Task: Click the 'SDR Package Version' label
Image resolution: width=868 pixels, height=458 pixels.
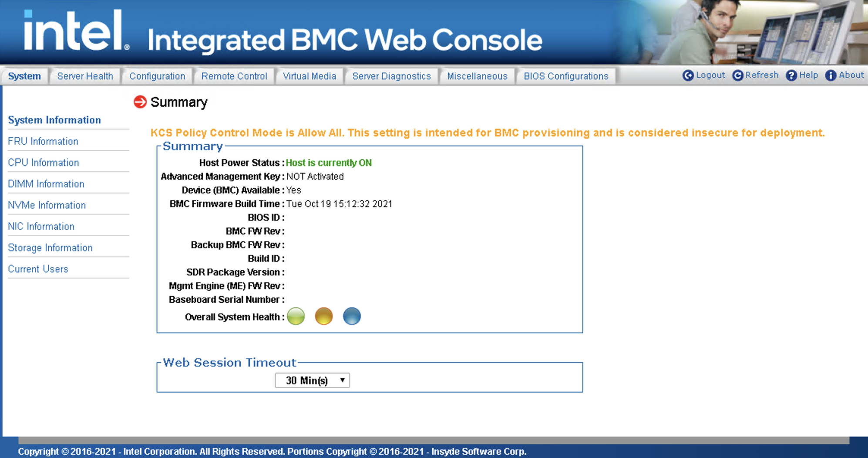Action: coord(236,272)
